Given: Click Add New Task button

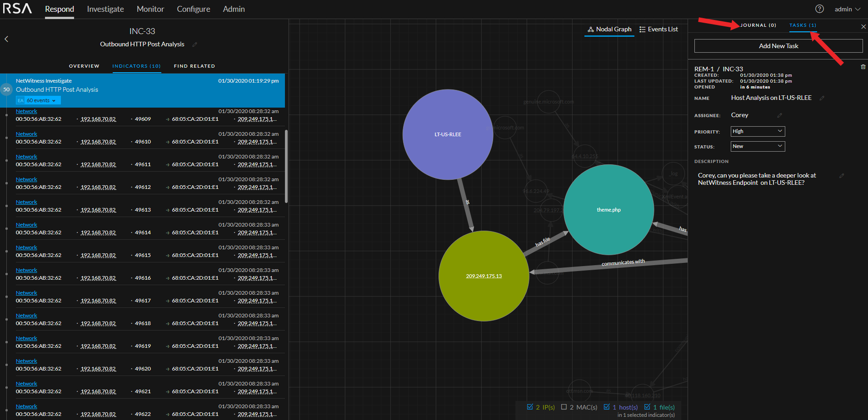Looking at the screenshot, I should [x=778, y=46].
